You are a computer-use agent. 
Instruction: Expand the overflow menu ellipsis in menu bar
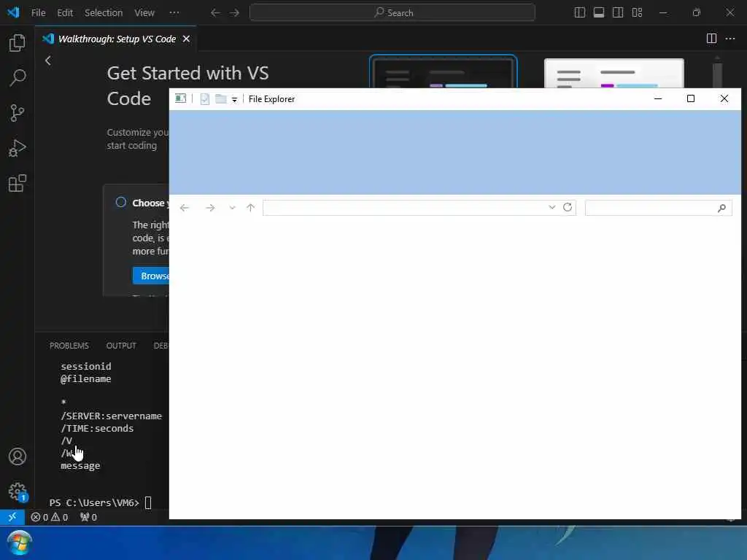coord(174,13)
